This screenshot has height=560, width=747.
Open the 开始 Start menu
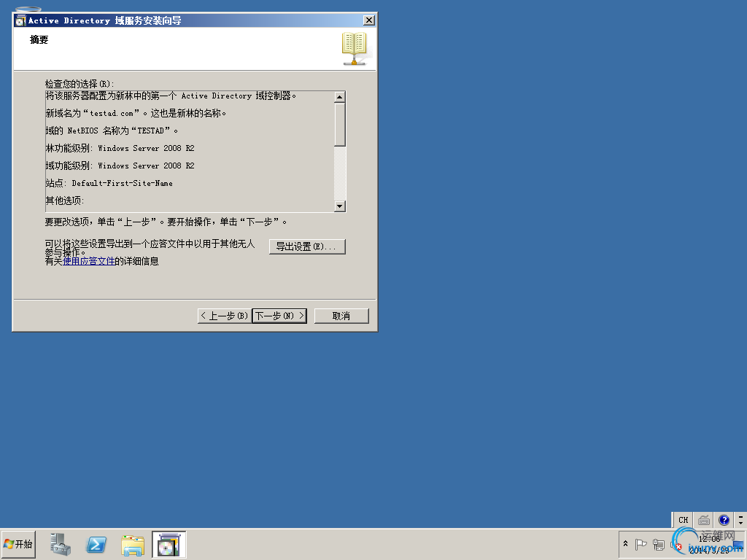18,544
